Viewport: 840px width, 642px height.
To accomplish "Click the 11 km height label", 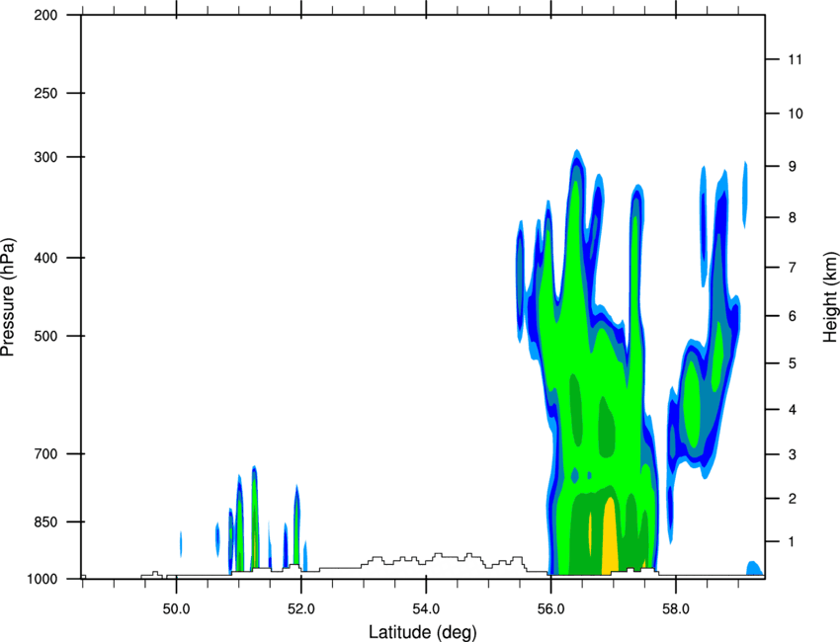I will pos(795,59).
